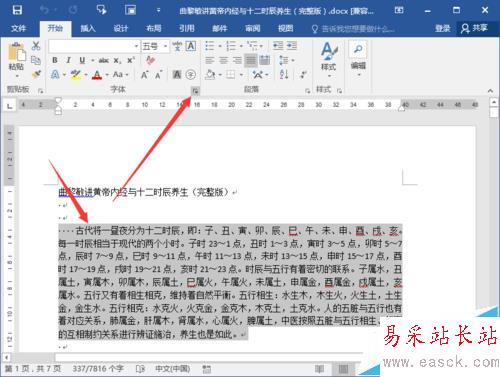Viewport: 500px width, 377px height.
Task: Open the font name dropdown arrow
Action: pos(136,46)
